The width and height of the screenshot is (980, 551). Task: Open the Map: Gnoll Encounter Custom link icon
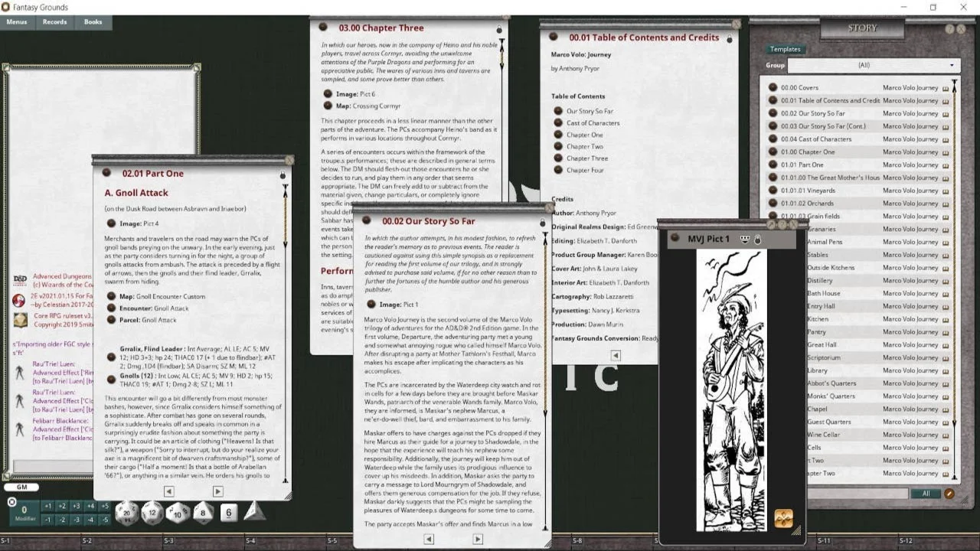[111, 296]
